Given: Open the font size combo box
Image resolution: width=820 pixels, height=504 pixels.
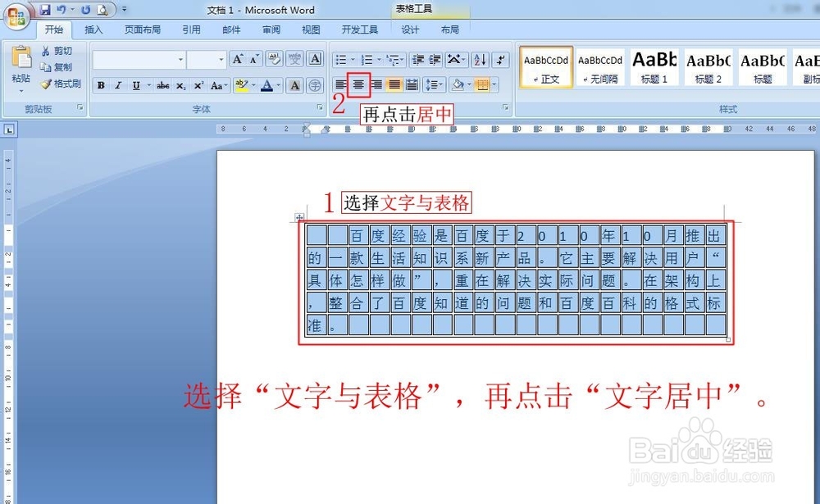Looking at the screenshot, I should point(207,60).
